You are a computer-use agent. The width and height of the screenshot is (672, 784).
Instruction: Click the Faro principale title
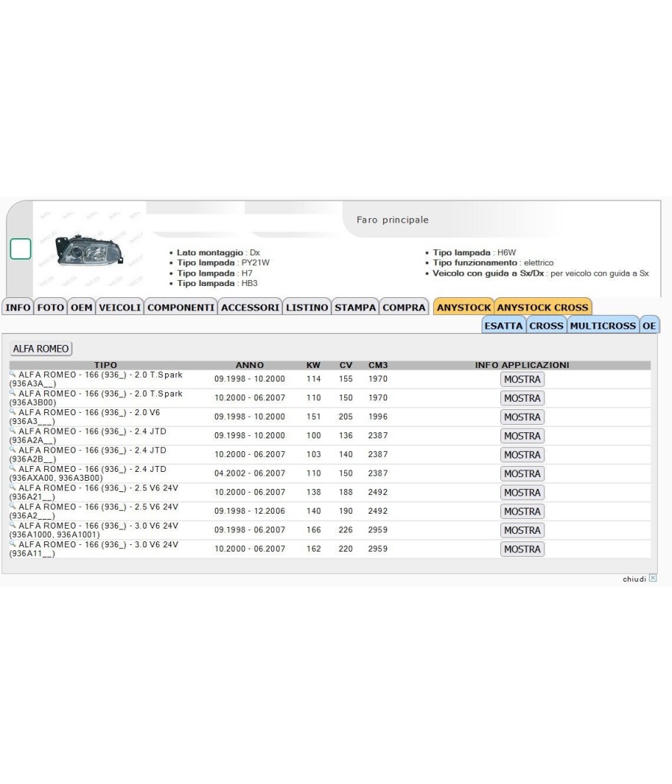(393, 220)
